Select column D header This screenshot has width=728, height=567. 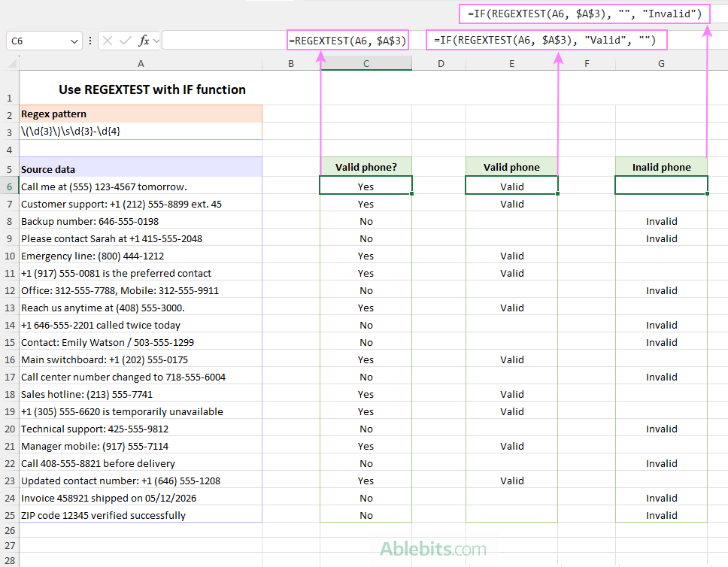click(441, 64)
